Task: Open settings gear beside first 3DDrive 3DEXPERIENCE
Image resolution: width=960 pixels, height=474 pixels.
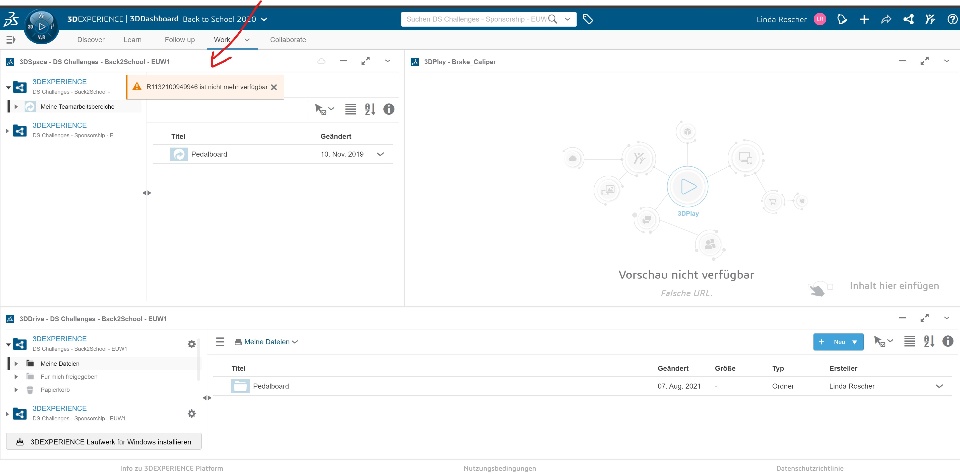Action: click(x=192, y=344)
